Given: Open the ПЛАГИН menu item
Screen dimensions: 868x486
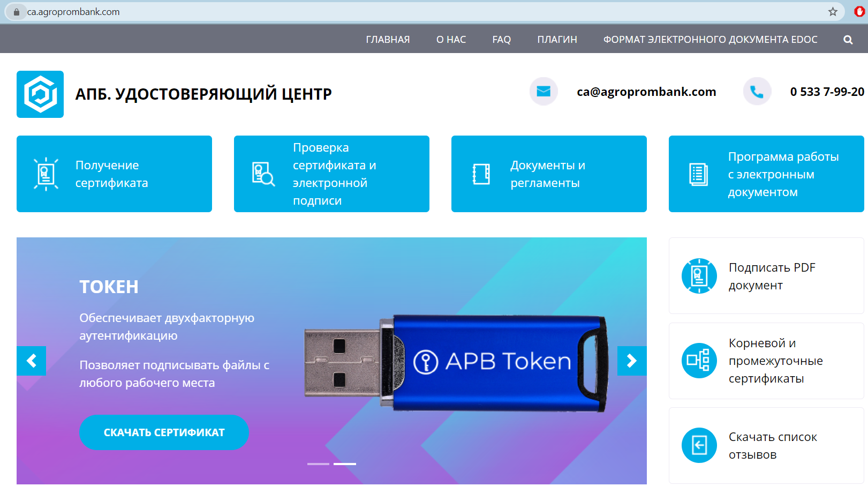Looking at the screenshot, I should tap(557, 40).
